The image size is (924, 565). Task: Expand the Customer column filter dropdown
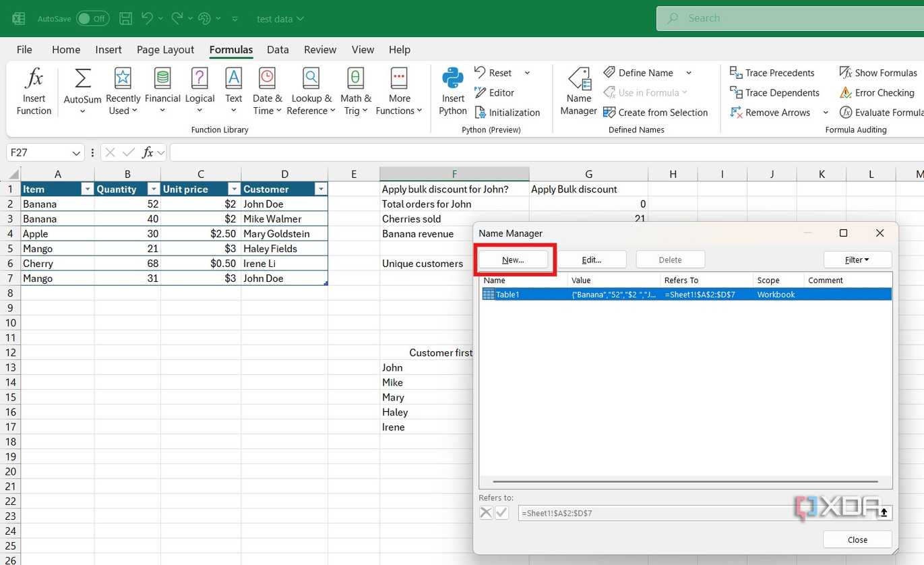tap(321, 189)
